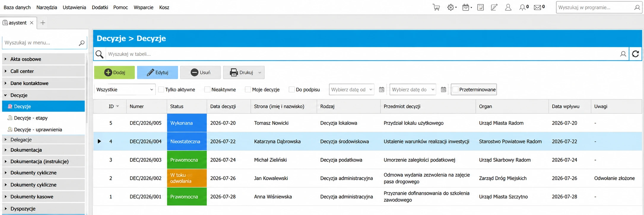The width and height of the screenshot is (644, 215).
Task: Open Wybierz datę od dropdown
Action: pyautogui.click(x=351, y=90)
